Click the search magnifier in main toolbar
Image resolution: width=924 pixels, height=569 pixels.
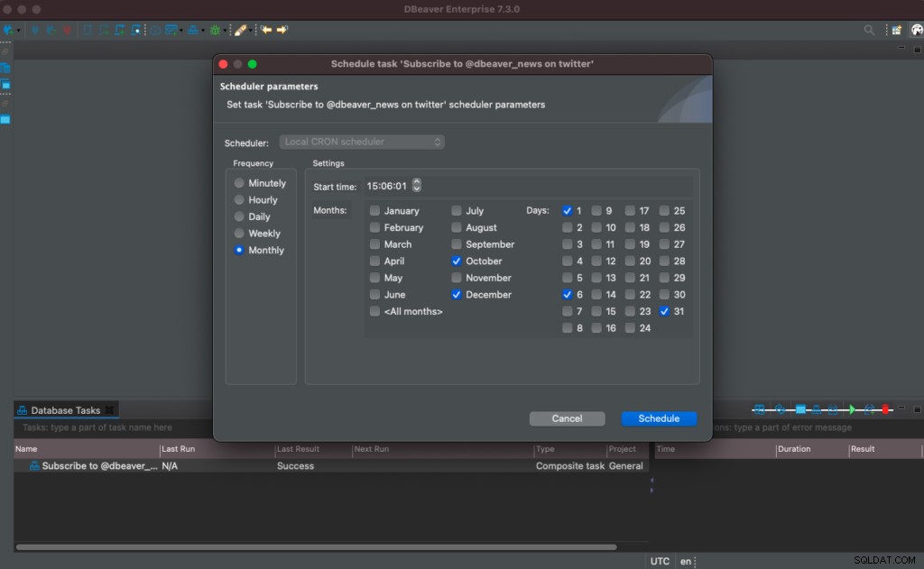869,30
